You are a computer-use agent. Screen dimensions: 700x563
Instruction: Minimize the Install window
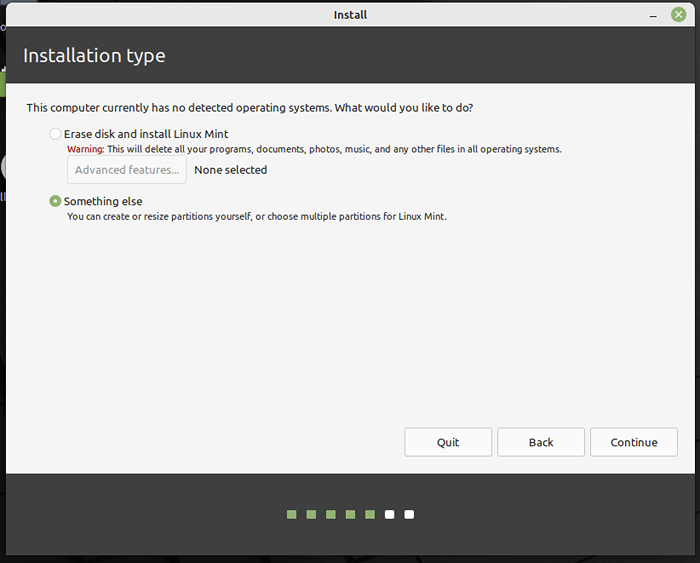(653, 15)
